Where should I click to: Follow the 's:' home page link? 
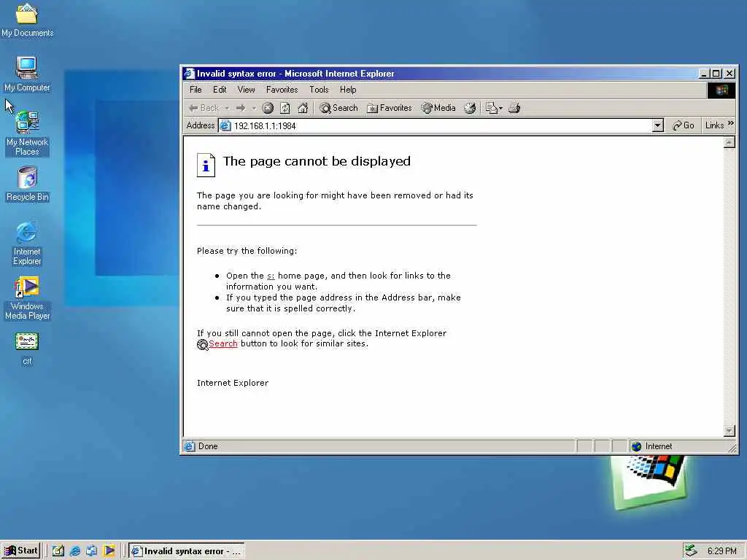271,276
